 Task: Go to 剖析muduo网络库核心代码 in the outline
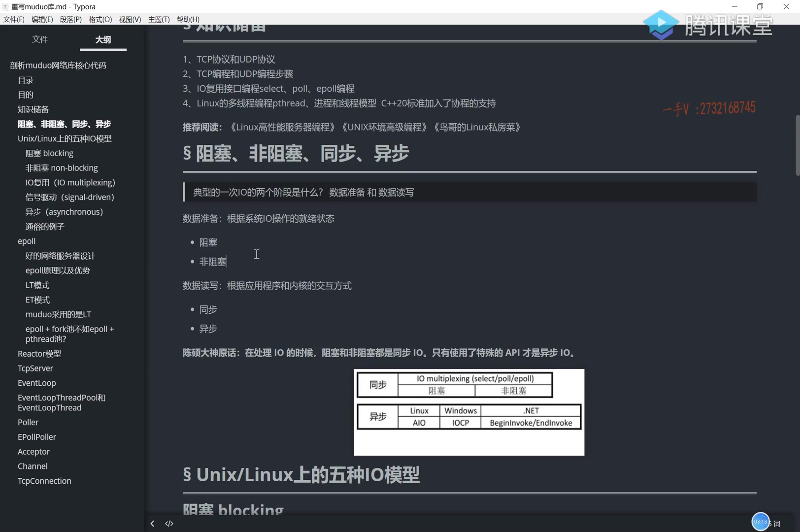58,66
